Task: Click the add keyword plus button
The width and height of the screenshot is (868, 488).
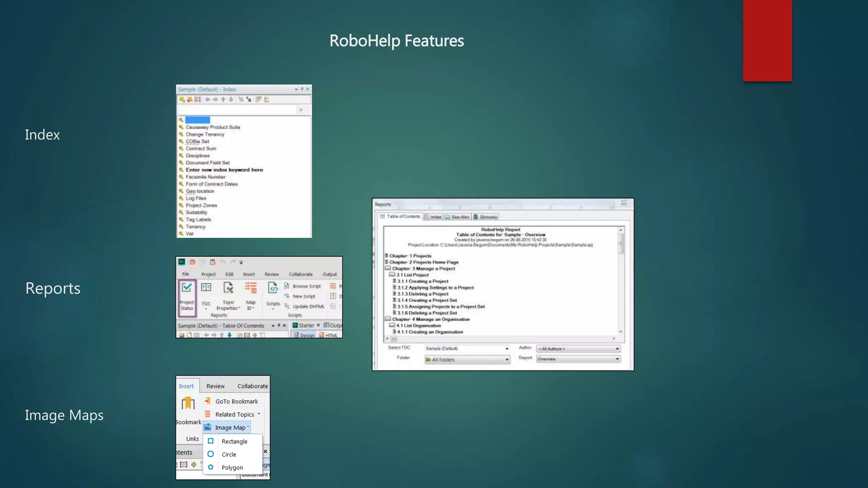Action: point(301,110)
